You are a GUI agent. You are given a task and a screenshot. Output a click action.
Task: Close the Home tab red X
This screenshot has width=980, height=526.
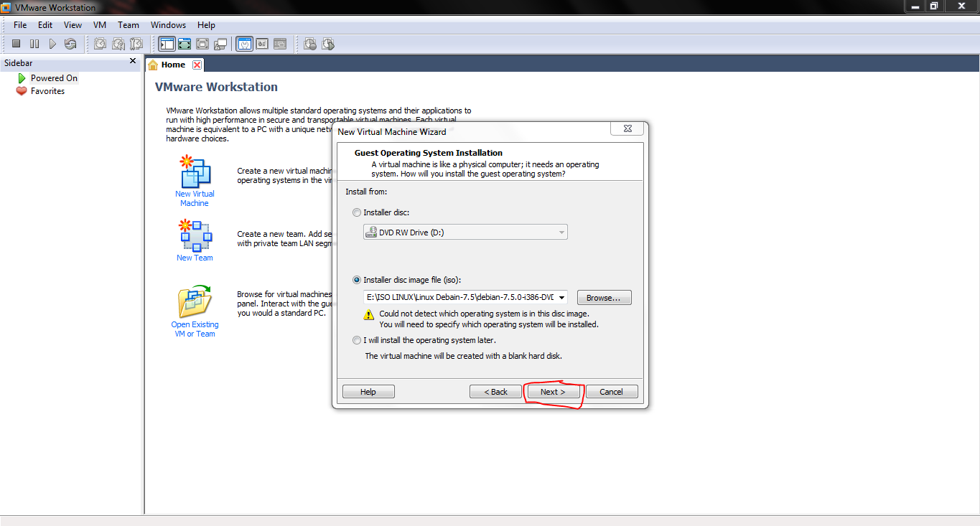(x=197, y=65)
